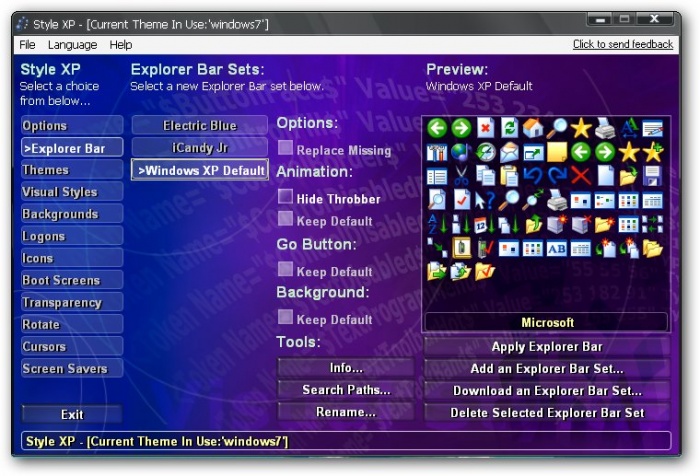Click the folder with green up arrow icon

[x=533, y=225]
